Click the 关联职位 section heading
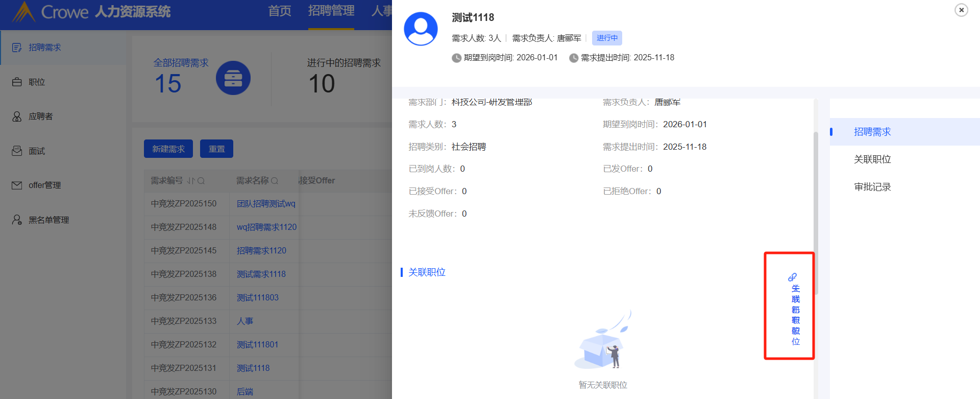 [427, 272]
